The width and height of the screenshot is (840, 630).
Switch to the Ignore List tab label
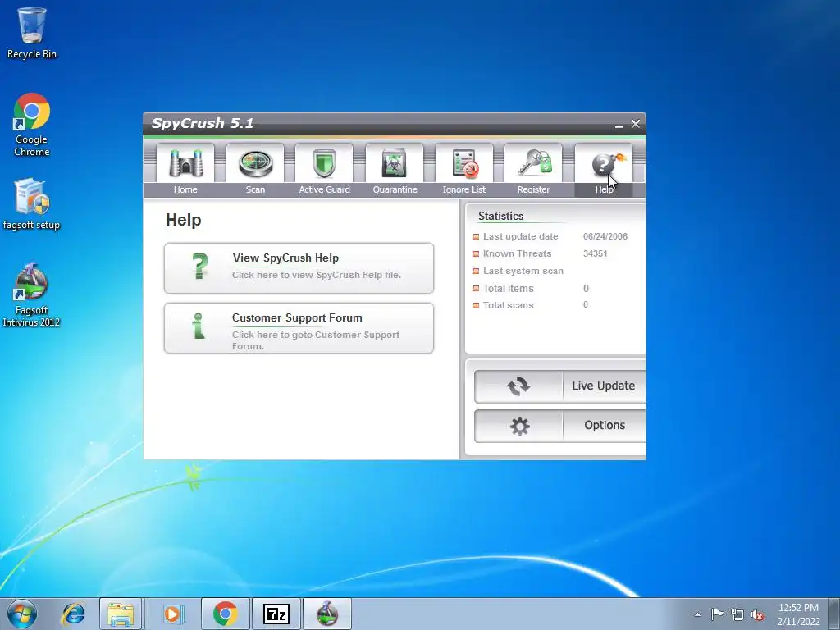coord(464,189)
